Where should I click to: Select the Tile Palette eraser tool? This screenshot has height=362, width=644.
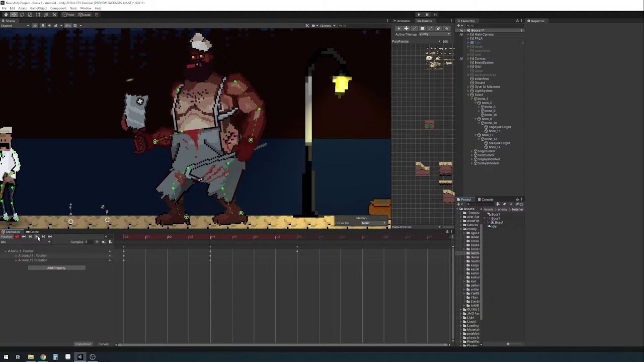pos(439,28)
